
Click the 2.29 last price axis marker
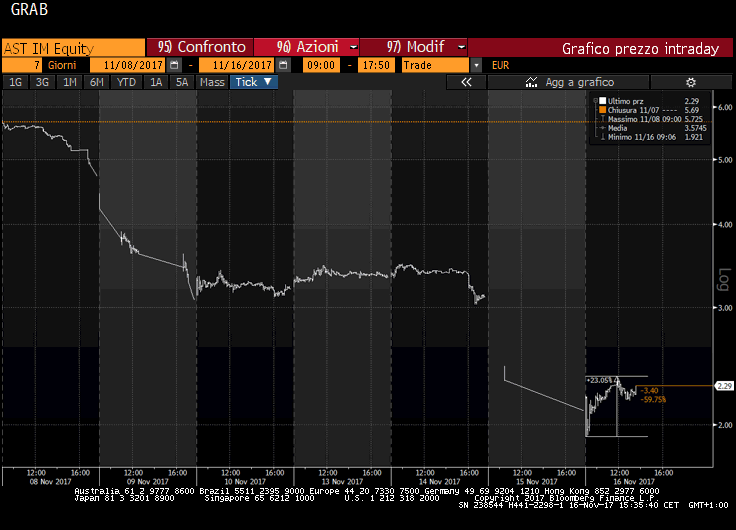pyautogui.click(x=724, y=386)
